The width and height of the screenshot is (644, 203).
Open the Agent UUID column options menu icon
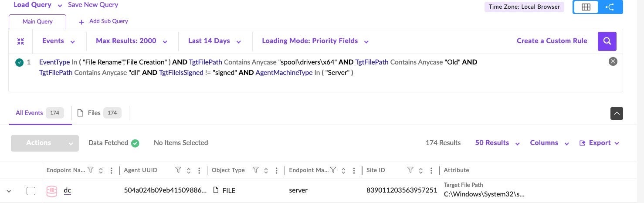click(199, 170)
